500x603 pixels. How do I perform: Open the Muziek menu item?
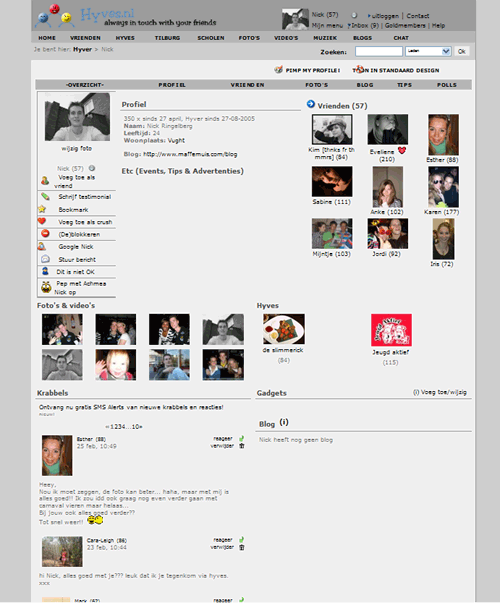(325, 38)
